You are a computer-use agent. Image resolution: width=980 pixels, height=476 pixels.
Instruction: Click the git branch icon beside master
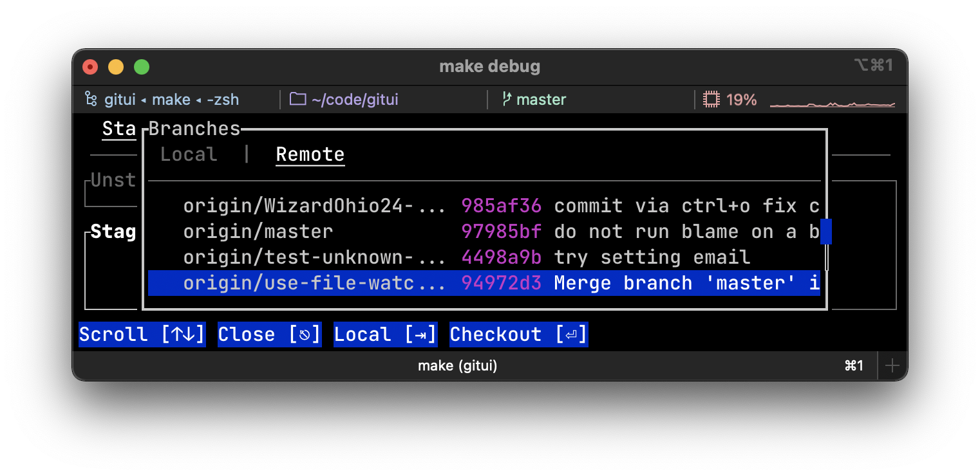click(507, 98)
